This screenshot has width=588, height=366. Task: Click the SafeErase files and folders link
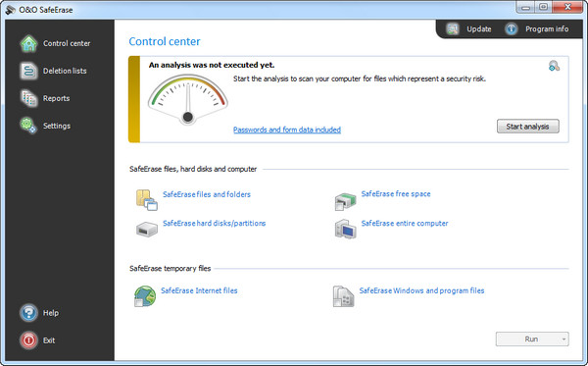pyautogui.click(x=207, y=194)
